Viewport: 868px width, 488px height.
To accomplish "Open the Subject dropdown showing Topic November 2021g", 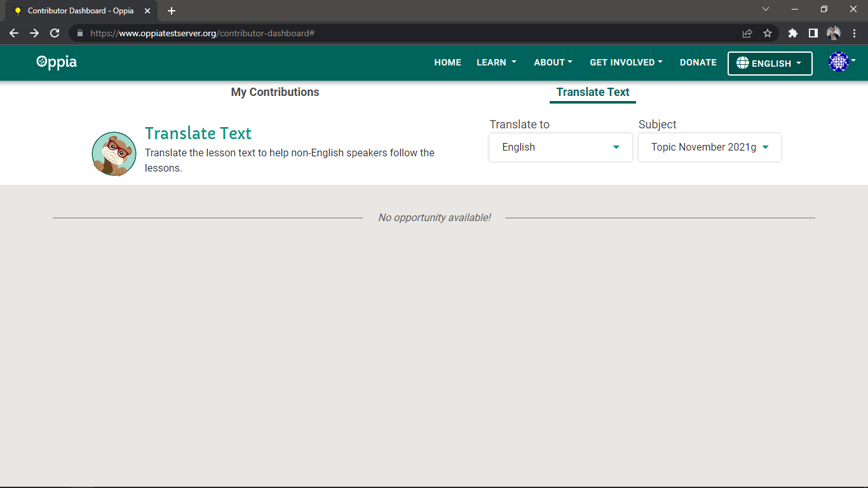I will [x=709, y=147].
